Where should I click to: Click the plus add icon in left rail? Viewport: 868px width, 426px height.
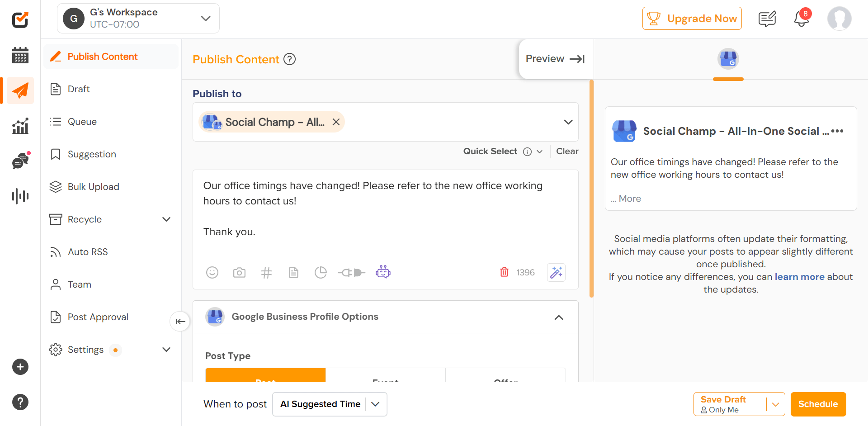pyautogui.click(x=20, y=367)
